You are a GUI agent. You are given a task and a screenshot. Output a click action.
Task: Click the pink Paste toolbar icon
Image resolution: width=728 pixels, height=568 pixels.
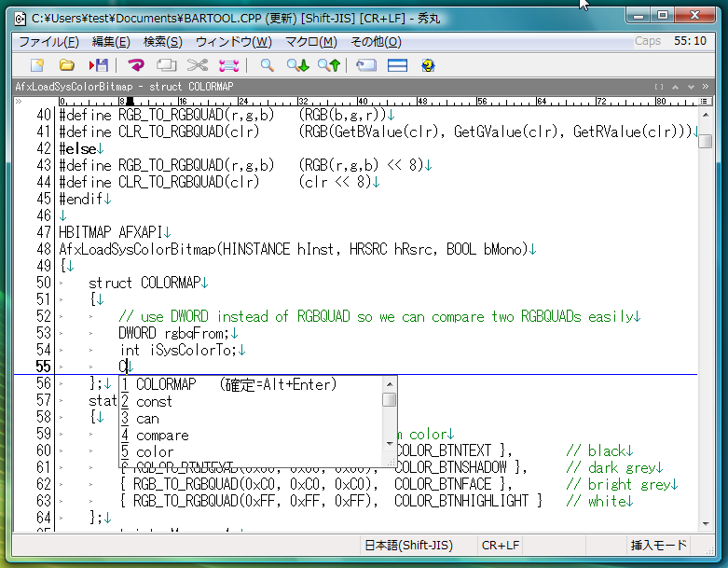[229, 65]
